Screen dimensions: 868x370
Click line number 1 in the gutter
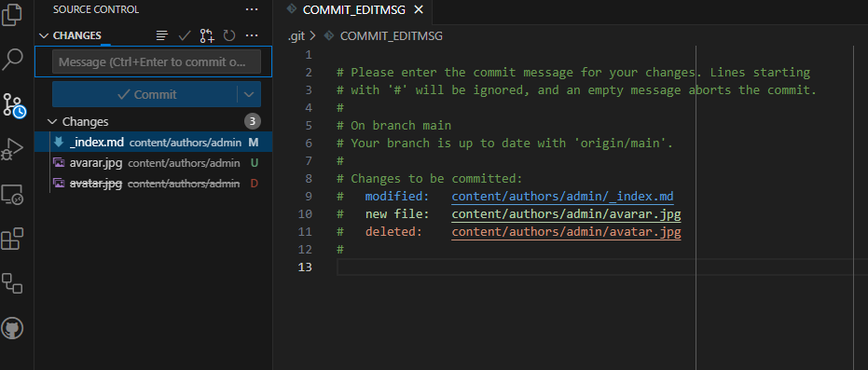click(309, 55)
